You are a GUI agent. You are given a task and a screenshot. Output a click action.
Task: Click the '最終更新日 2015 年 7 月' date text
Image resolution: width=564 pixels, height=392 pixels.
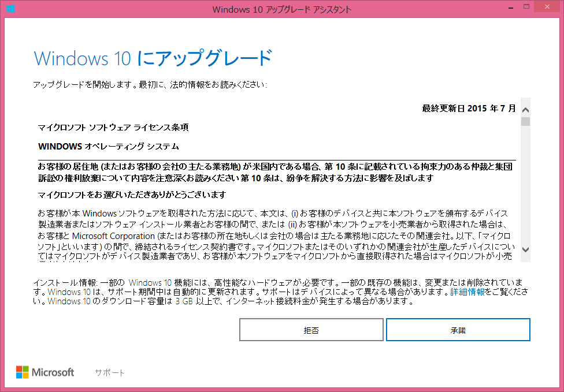(469, 108)
